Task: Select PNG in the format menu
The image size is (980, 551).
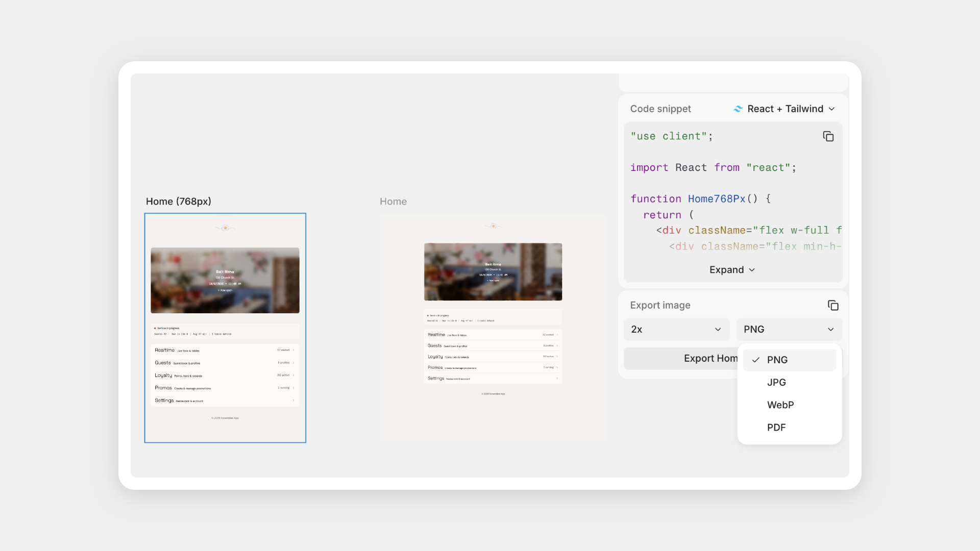Action: tap(790, 360)
